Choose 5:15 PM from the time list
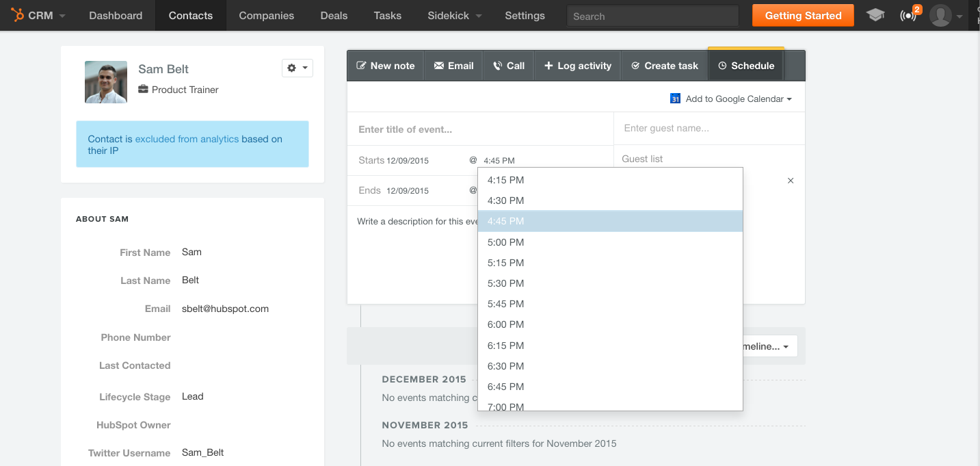This screenshot has height=466, width=980. [x=610, y=263]
